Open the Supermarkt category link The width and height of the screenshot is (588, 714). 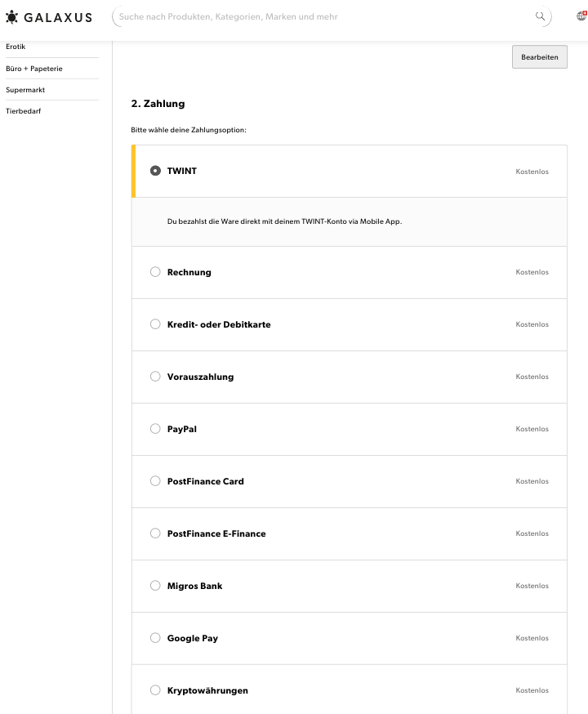pos(25,90)
